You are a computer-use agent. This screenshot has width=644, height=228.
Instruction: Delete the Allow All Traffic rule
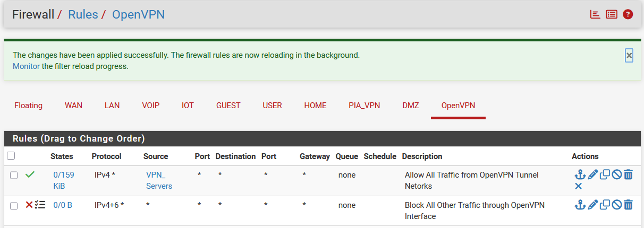(628, 174)
